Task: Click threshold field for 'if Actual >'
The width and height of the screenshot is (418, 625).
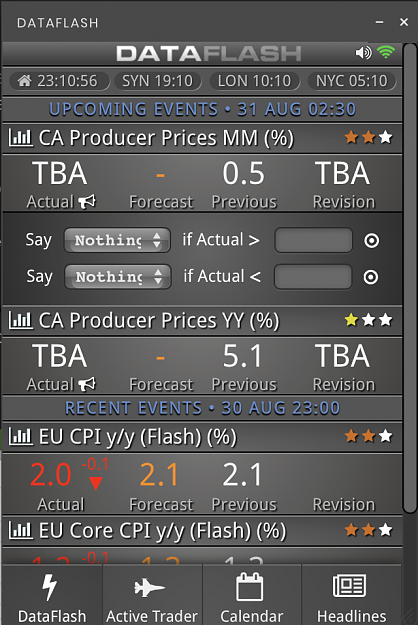Action: click(314, 240)
